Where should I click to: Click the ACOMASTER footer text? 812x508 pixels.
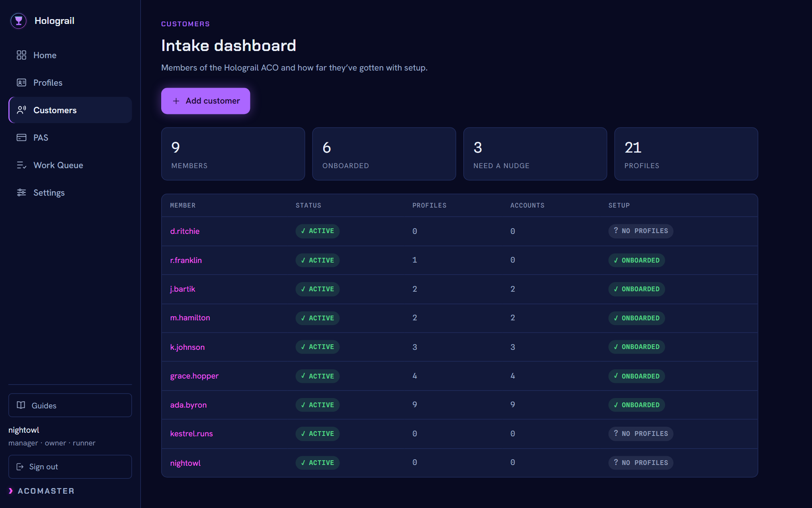click(46, 491)
